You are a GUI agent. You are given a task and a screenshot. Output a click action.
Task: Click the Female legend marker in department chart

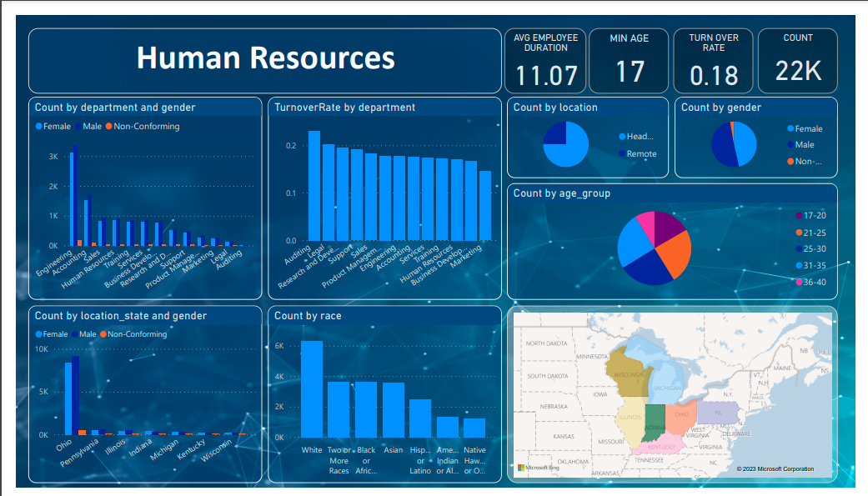(x=38, y=126)
